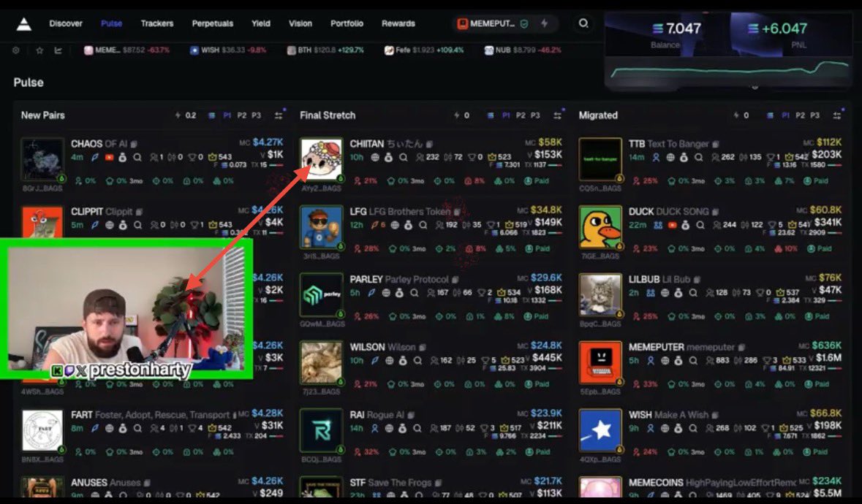
Task: Click the globe icon on MEMEPUTER row
Action: 665,361
